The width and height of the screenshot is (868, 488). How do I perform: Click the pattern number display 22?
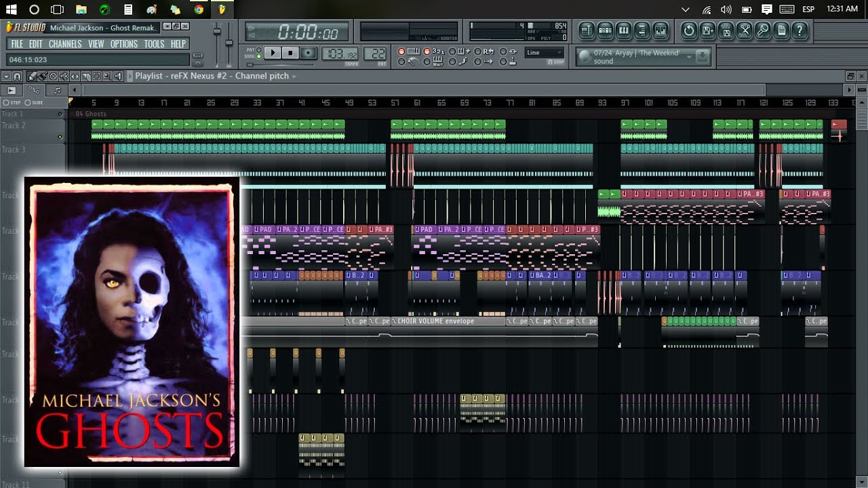[x=374, y=53]
